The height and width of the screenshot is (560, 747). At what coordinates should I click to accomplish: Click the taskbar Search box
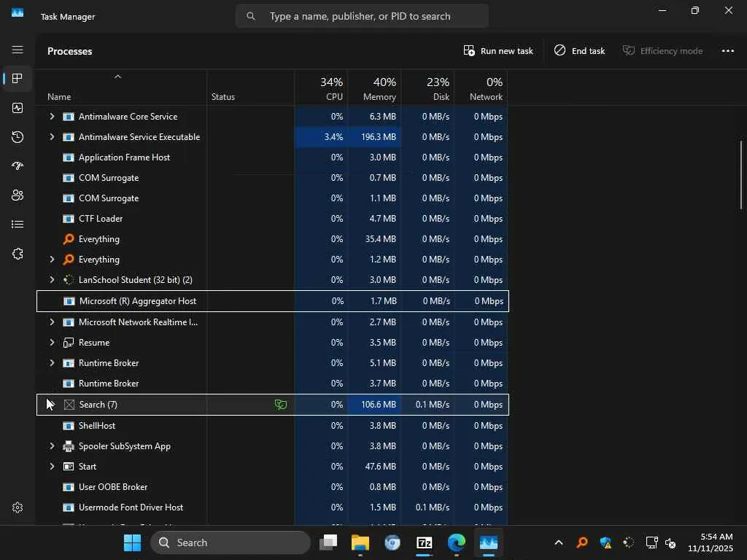(x=231, y=542)
